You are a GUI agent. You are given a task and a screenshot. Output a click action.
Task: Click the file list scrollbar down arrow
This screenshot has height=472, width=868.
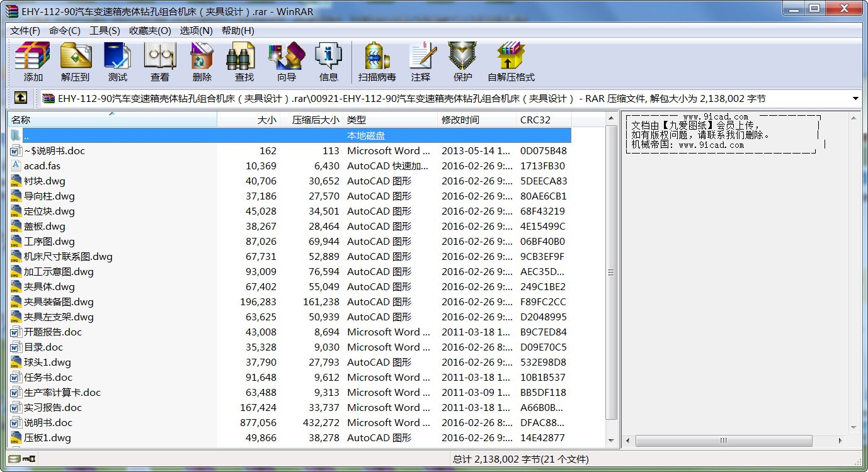611,441
